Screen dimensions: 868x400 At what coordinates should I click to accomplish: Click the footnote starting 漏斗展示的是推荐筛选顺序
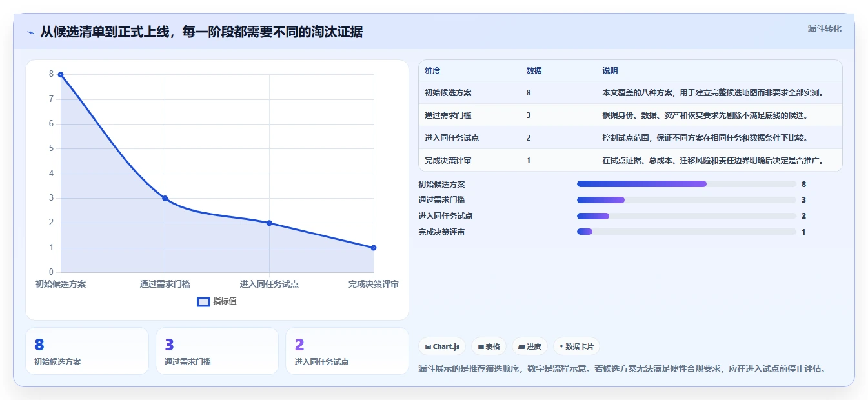pyautogui.click(x=622, y=369)
